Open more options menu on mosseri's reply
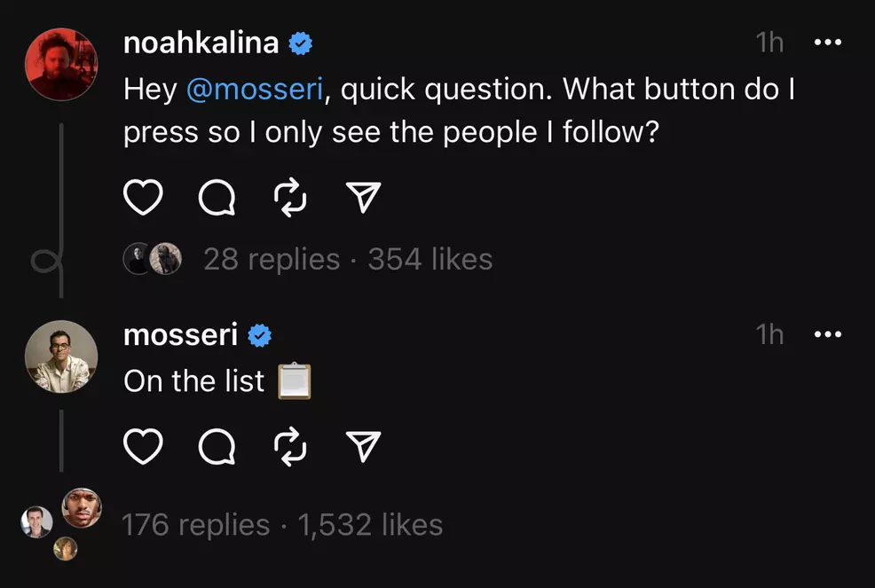Image resolution: width=875 pixels, height=588 pixels. click(826, 334)
